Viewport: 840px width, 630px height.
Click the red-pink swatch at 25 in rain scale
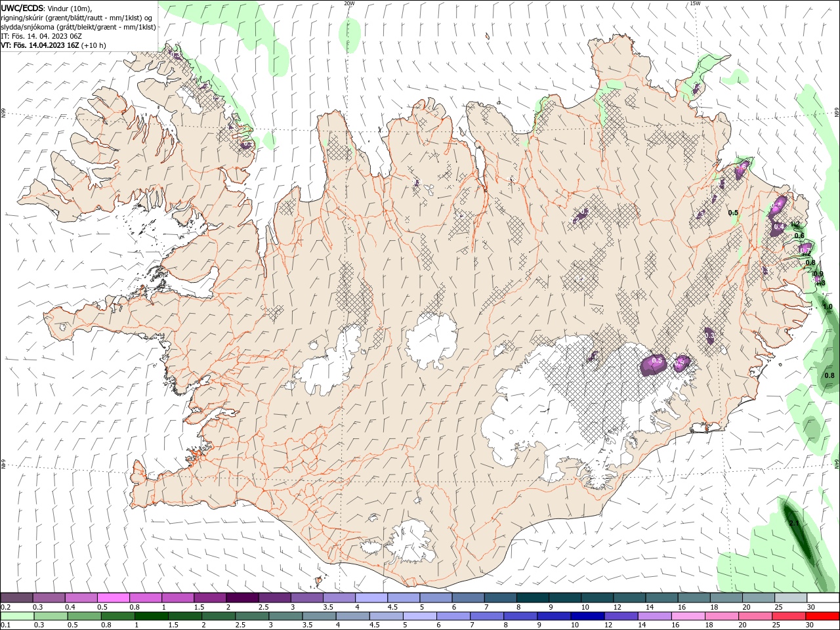click(x=788, y=616)
